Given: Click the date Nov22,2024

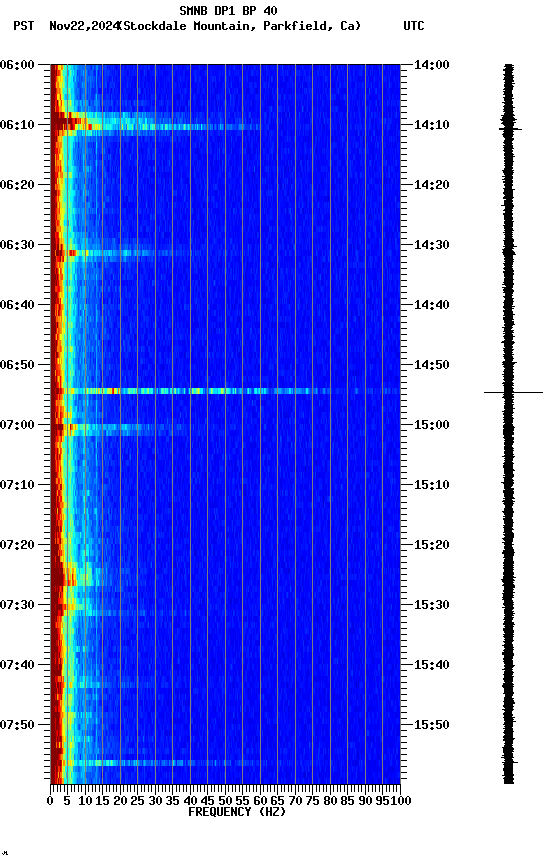Looking at the screenshot, I should (84, 26).
